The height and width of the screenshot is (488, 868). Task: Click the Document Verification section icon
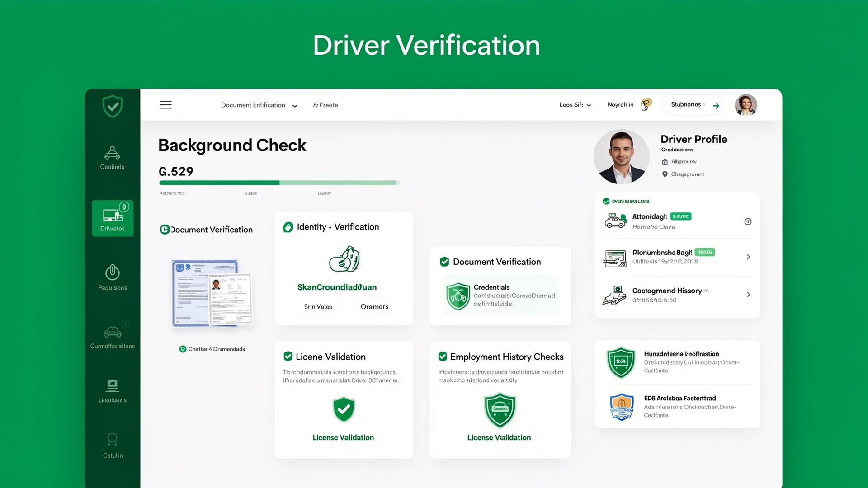click(x=165, y=230)
